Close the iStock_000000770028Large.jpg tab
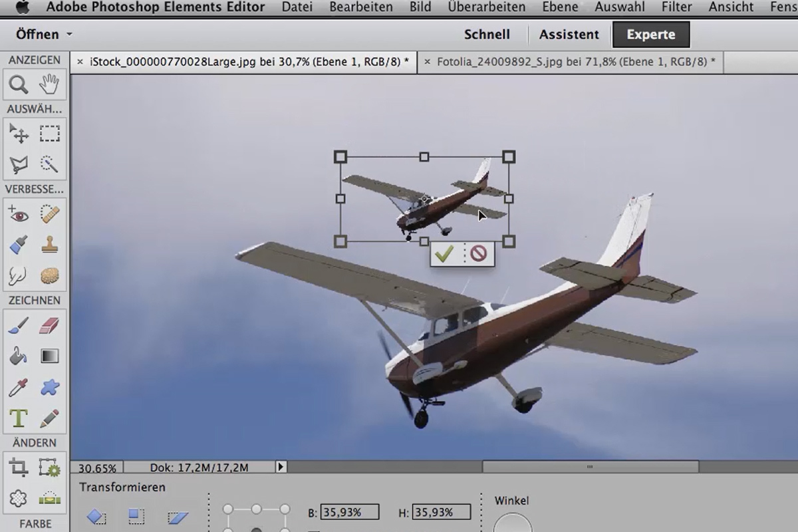 tap(79, 62)
